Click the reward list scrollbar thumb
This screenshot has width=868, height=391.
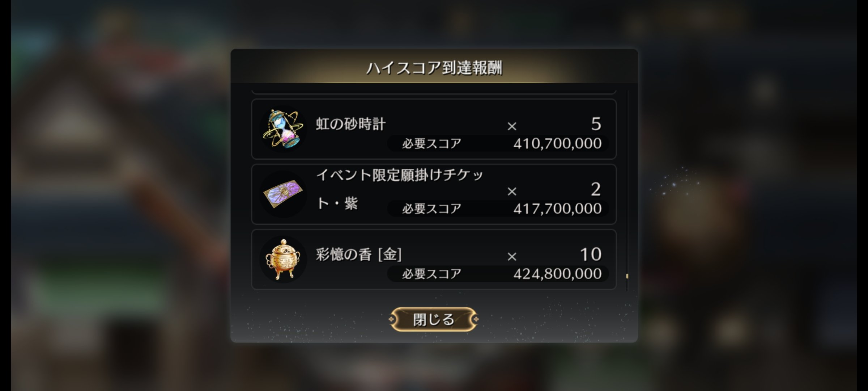pyautogui.click(x=627, y=276)
